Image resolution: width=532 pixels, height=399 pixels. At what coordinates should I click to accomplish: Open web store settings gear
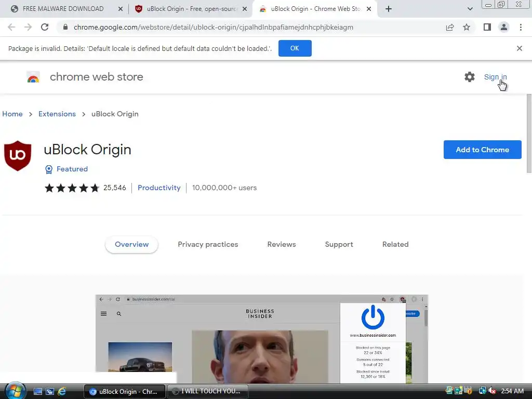[470, 77]
